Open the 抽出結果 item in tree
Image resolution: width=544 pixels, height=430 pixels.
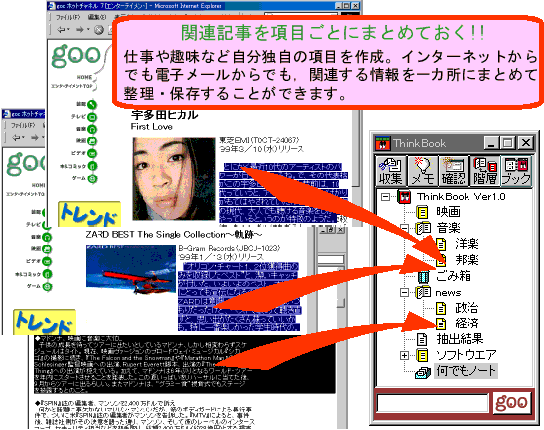pyautogui.click(x=450, y=339)
